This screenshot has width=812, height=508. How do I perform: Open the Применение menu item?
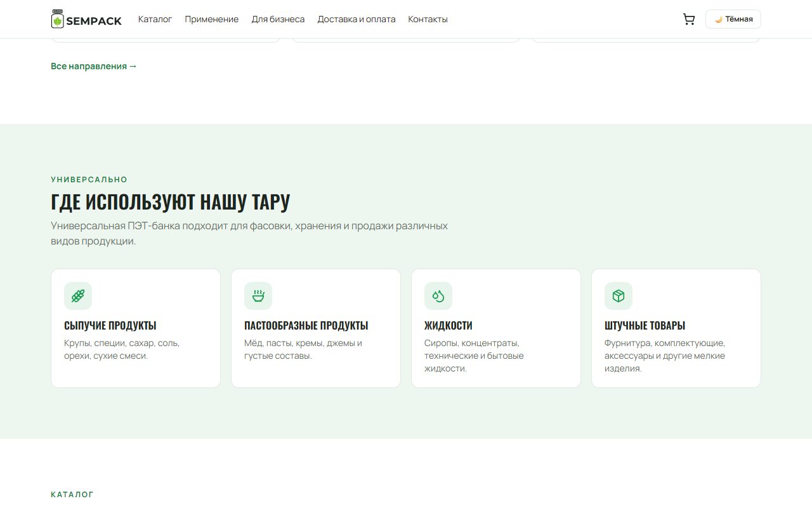click(x=212, y=19)
